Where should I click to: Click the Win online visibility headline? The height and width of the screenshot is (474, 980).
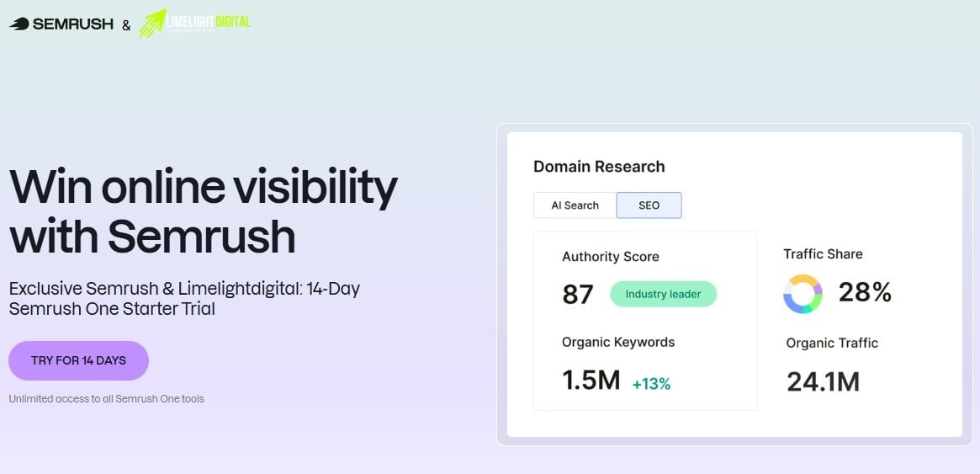click(203, 211)
